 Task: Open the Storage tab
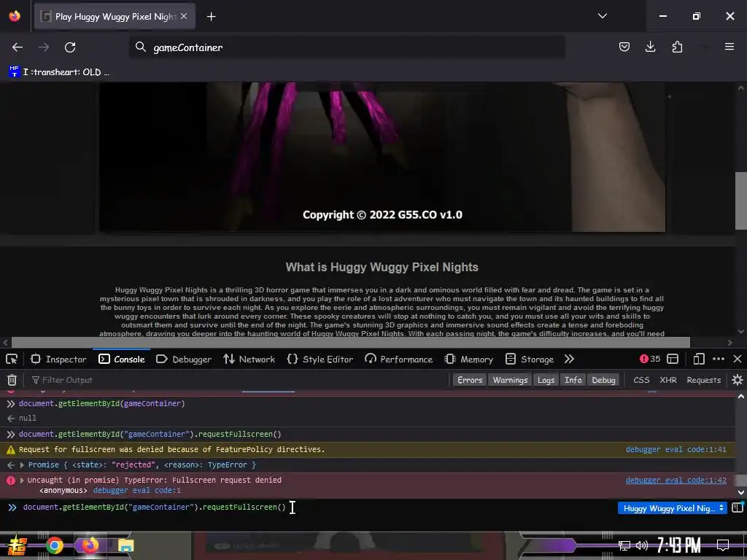[530, 359]
